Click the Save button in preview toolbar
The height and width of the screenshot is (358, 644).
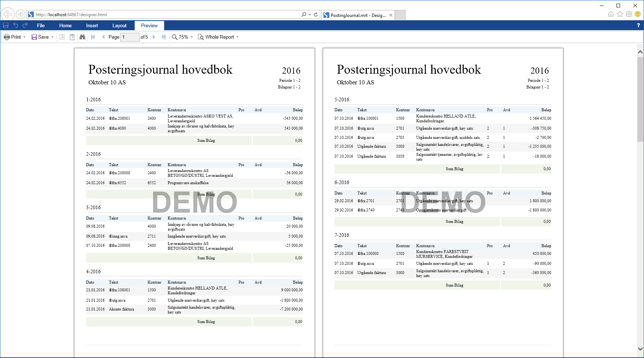[40, 37]
